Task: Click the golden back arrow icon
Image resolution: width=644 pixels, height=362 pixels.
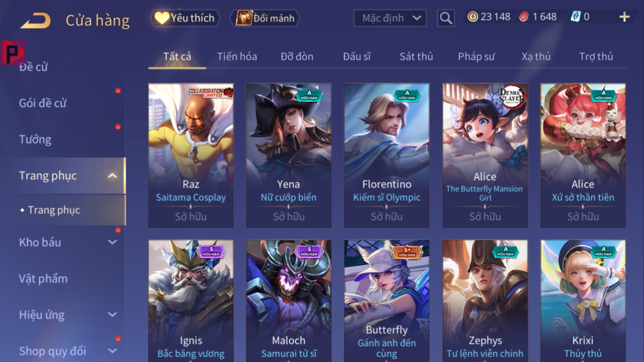Action: coord(35,20)
